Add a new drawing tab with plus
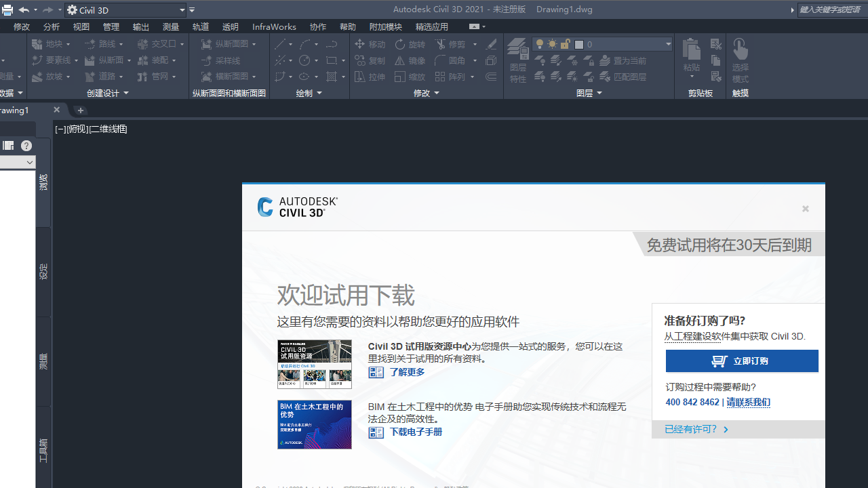Viewport: 868px width, 488px height. pyautogui.click(x=80, y=110)
